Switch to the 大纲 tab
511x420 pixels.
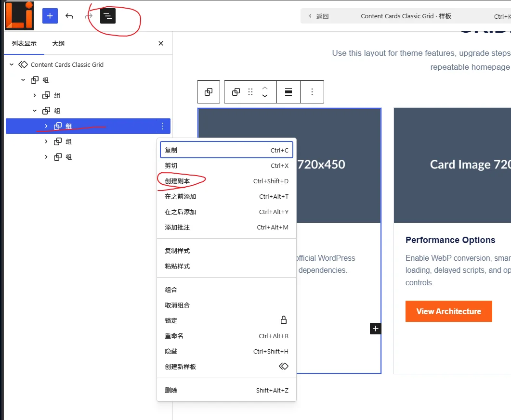pyautogui.click(x=58, y=43)
